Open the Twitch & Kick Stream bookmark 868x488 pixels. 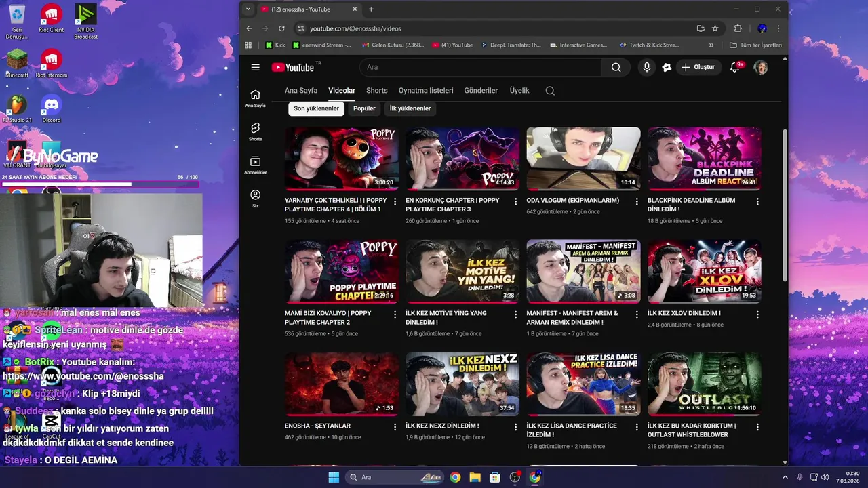(x=650, y=45)
